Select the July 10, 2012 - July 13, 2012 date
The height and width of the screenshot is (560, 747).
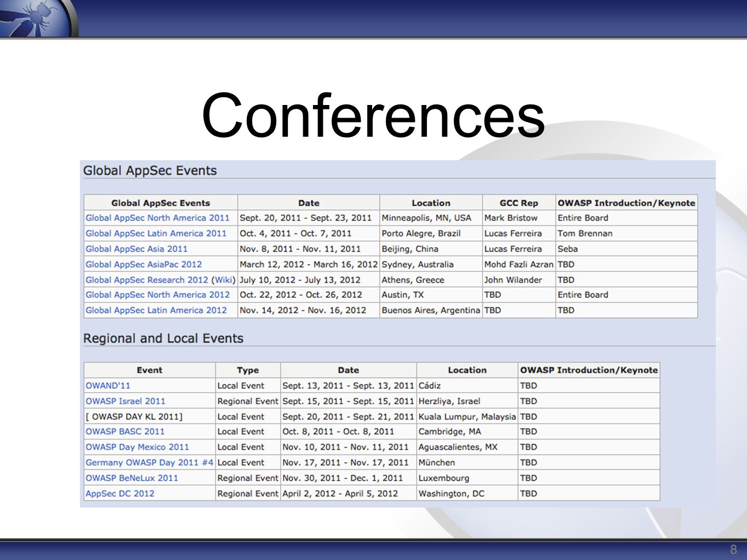309,279
